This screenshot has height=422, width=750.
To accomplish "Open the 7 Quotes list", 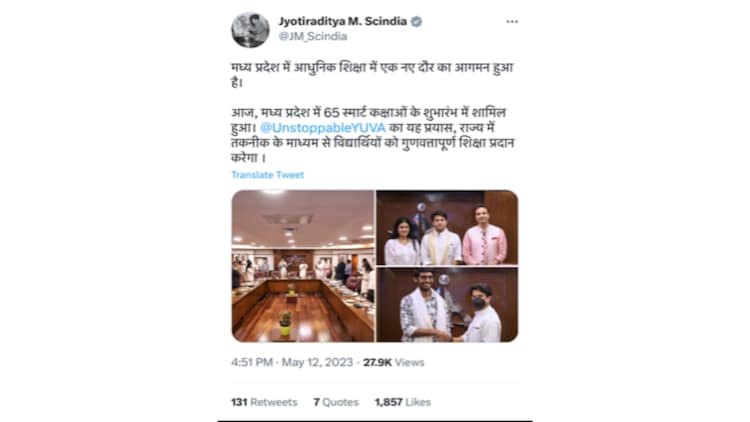I will point(336,402).
